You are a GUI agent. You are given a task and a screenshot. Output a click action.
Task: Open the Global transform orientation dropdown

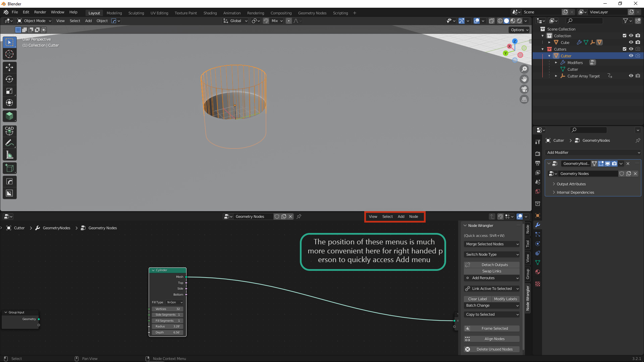[x=235, y=21]
